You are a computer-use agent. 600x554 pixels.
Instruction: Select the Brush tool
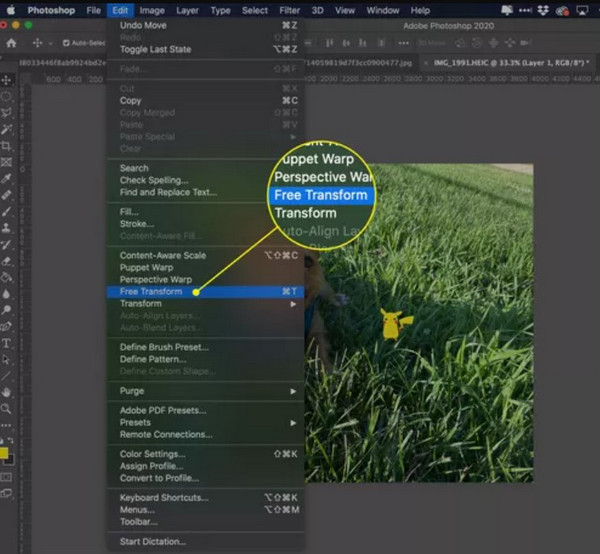coord(6,212)
